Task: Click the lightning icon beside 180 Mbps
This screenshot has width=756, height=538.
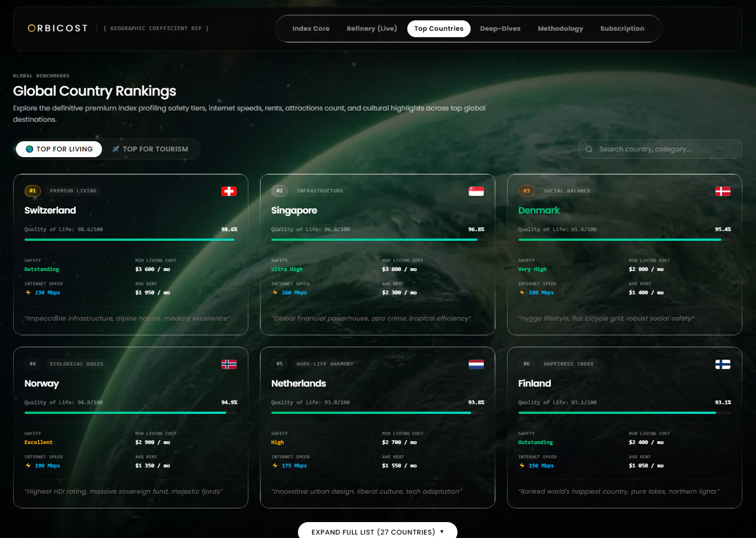Action: pos(522,293)
